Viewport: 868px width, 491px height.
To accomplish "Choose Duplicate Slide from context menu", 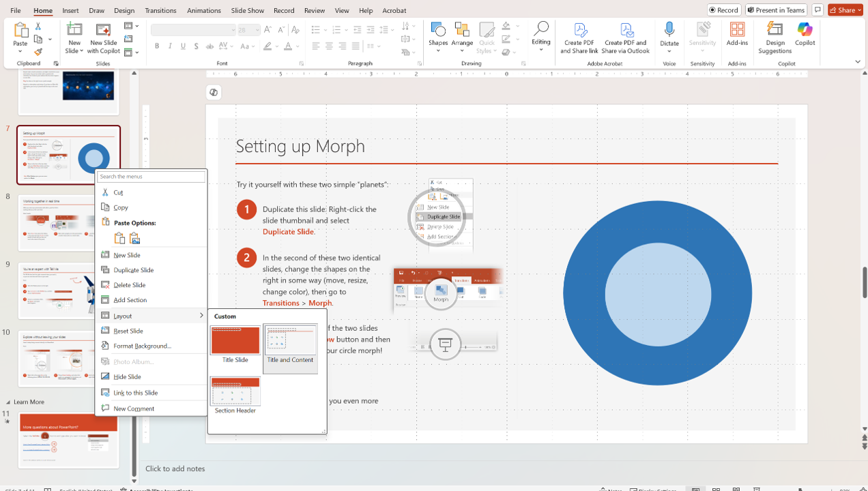I will 133,270.
